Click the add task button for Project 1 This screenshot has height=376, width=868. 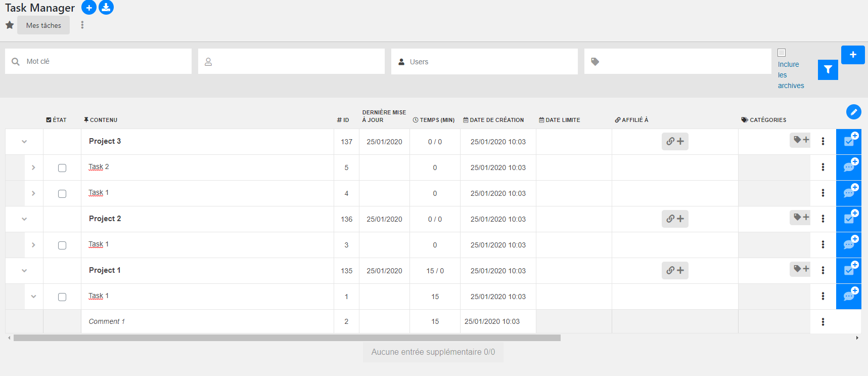pos(849,271)
